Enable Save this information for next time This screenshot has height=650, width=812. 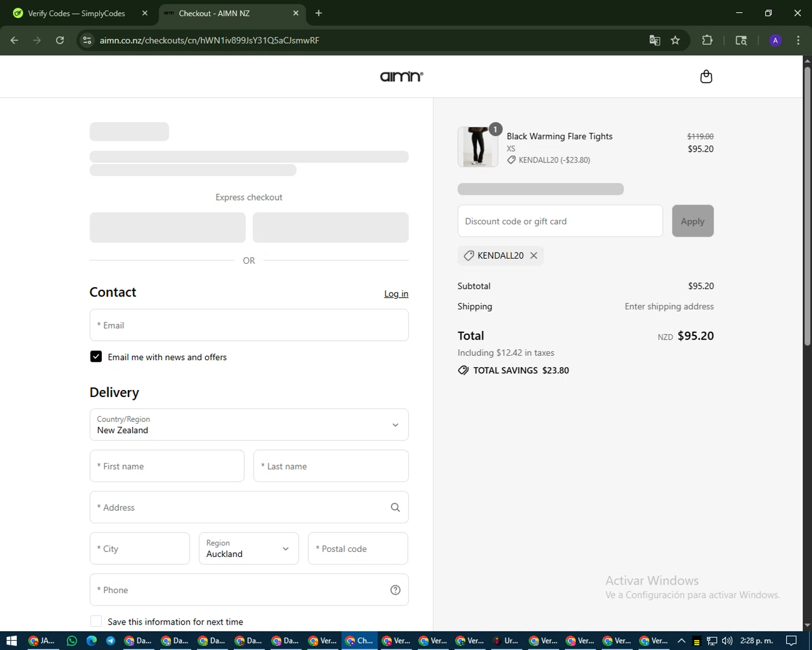[x=96, y=621]
